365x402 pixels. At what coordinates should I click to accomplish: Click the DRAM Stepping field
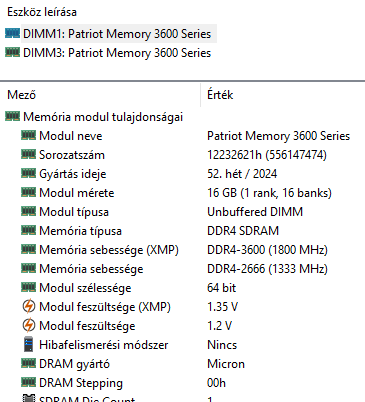point(182,383)
